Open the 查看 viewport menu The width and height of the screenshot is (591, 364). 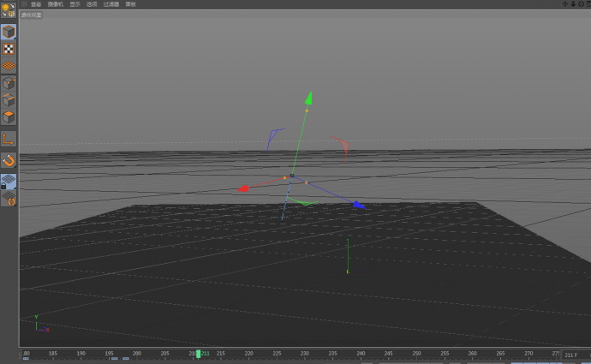36,4
